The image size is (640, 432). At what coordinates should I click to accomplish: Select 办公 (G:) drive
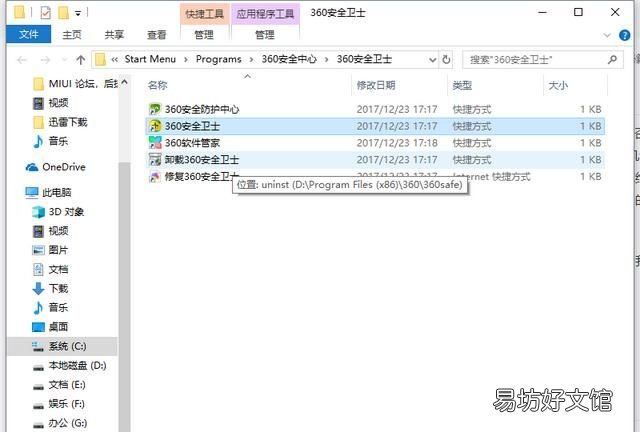coord(60,423)
